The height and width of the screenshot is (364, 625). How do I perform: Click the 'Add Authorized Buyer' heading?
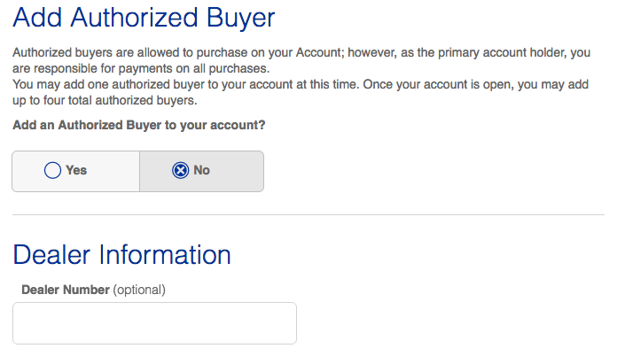(144, 18)
